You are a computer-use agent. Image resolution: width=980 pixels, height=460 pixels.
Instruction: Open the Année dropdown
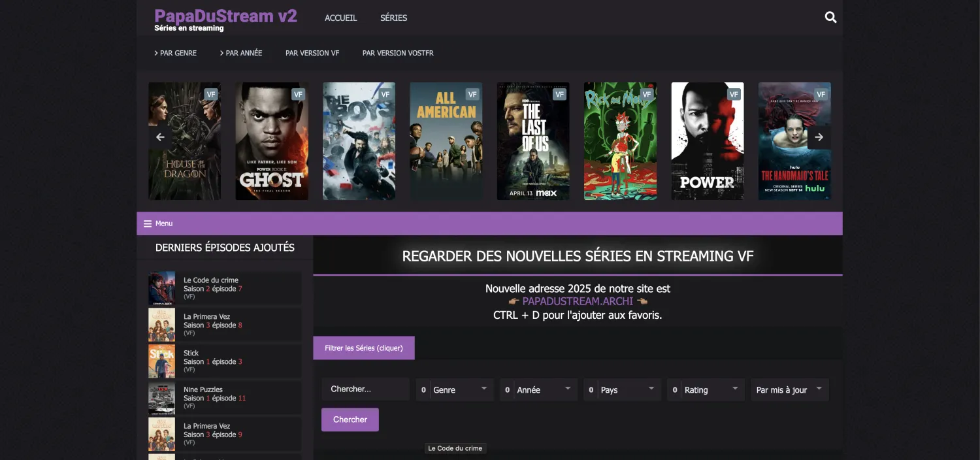coord(538,389)
